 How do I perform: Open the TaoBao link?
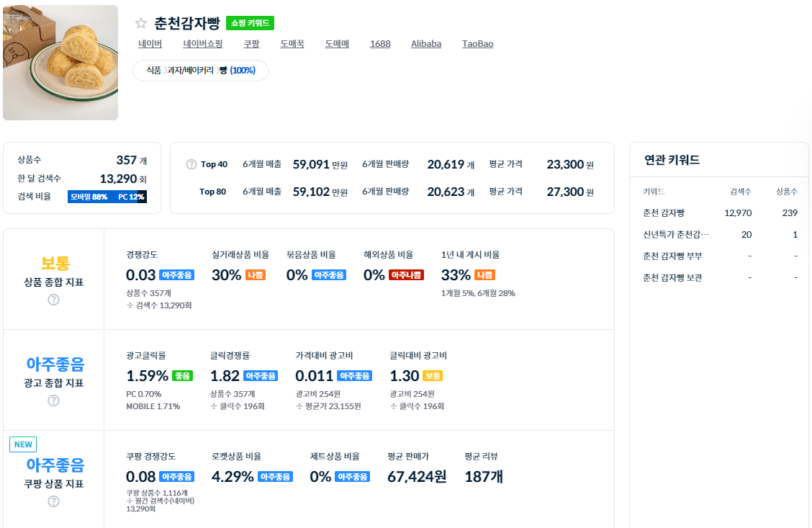477,44
